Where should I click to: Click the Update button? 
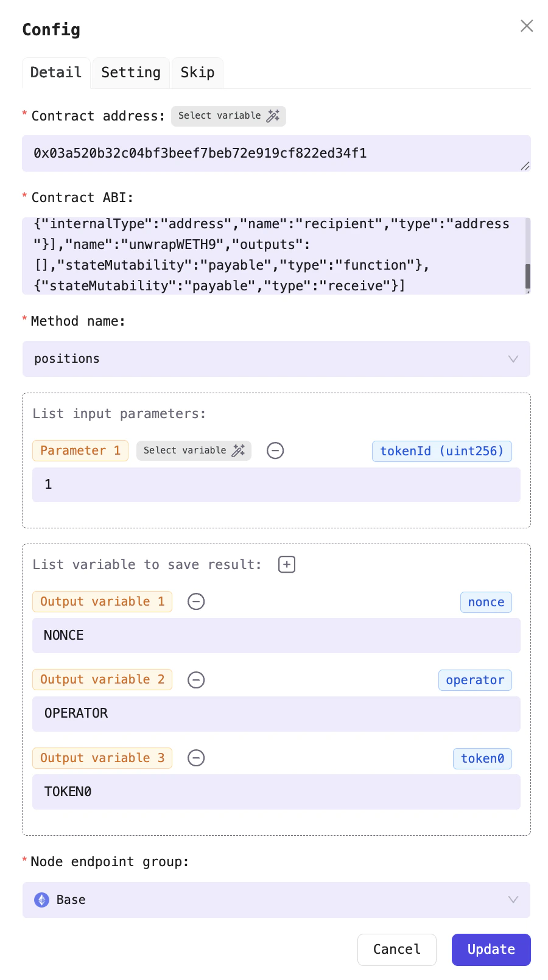click(x=491, y=950)
